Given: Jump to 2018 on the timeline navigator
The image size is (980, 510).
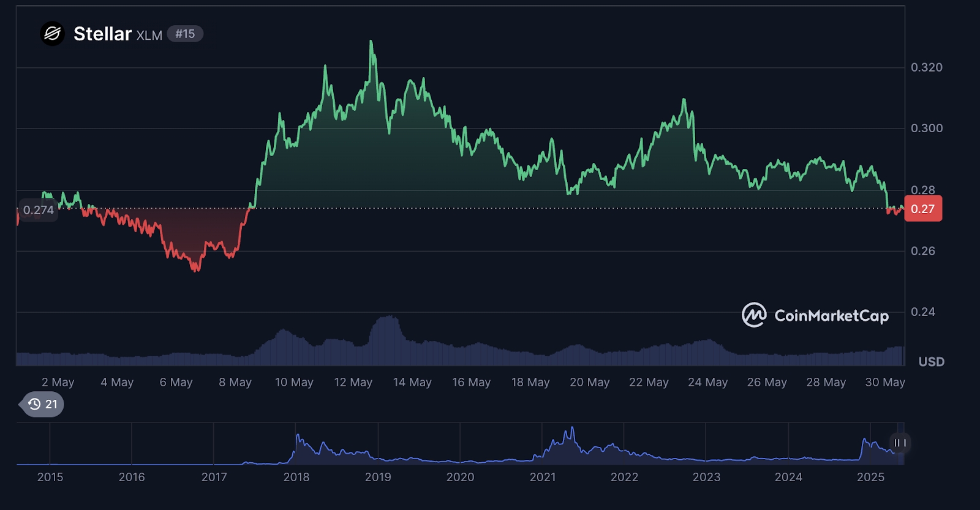Looking at the screenshot, I should tap(296, 477).
